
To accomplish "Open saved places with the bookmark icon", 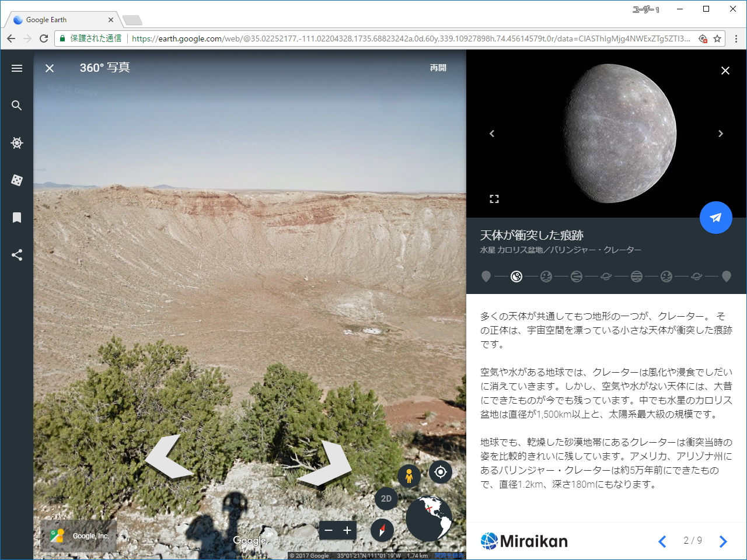I will 17,218.
